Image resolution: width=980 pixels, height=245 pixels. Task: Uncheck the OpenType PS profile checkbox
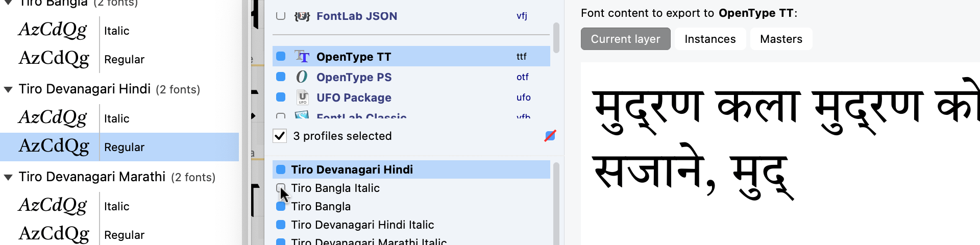(x=281, y=77)
